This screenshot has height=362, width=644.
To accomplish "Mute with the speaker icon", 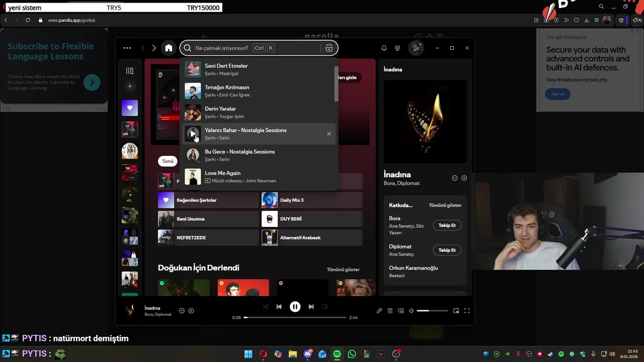I will [411, 311].
